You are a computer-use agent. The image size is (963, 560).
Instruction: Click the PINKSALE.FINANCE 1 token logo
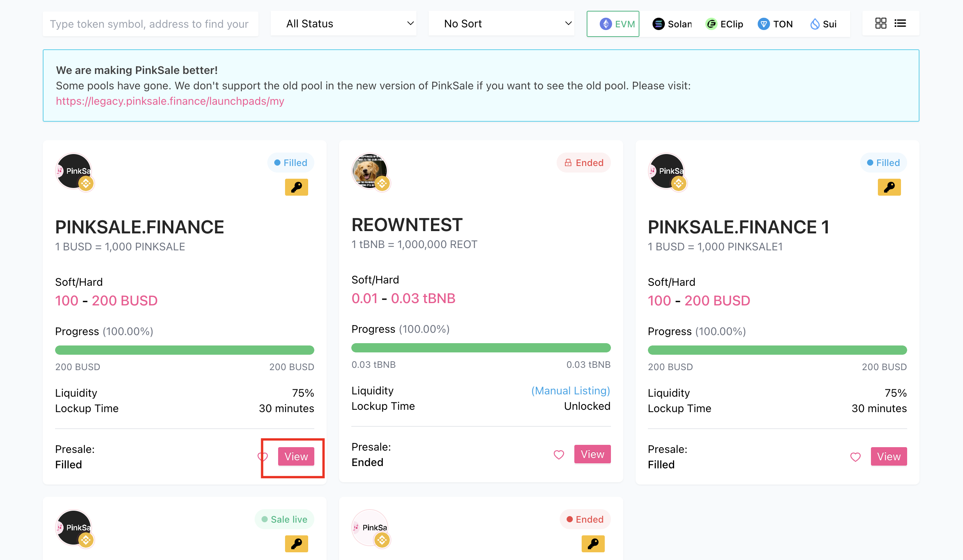point(667,172)
